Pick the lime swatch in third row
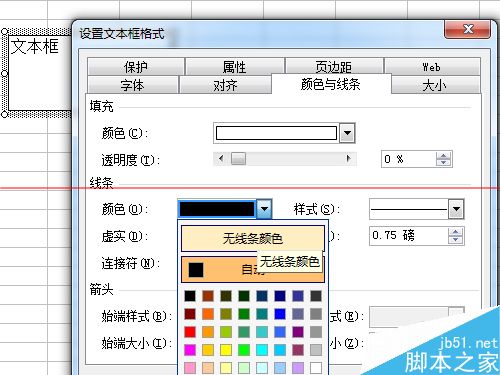The width and height of the screenshot is (500, 375). coord(226,332)
